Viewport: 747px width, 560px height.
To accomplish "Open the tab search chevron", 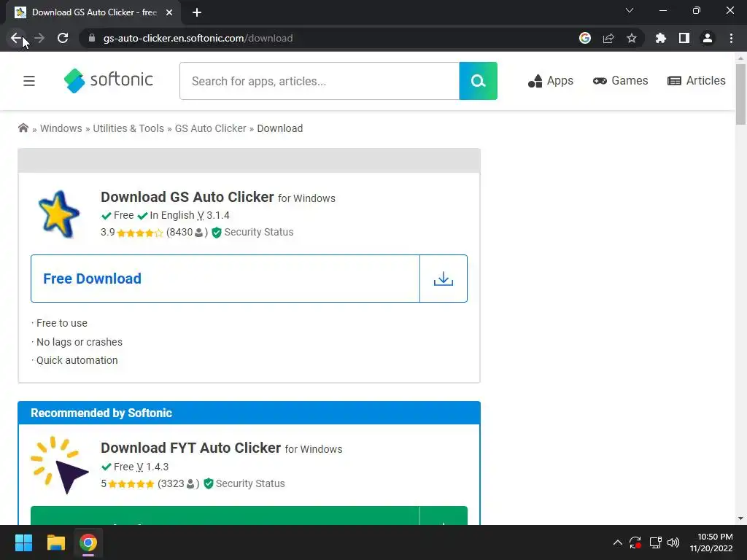I will coord(630,10).
